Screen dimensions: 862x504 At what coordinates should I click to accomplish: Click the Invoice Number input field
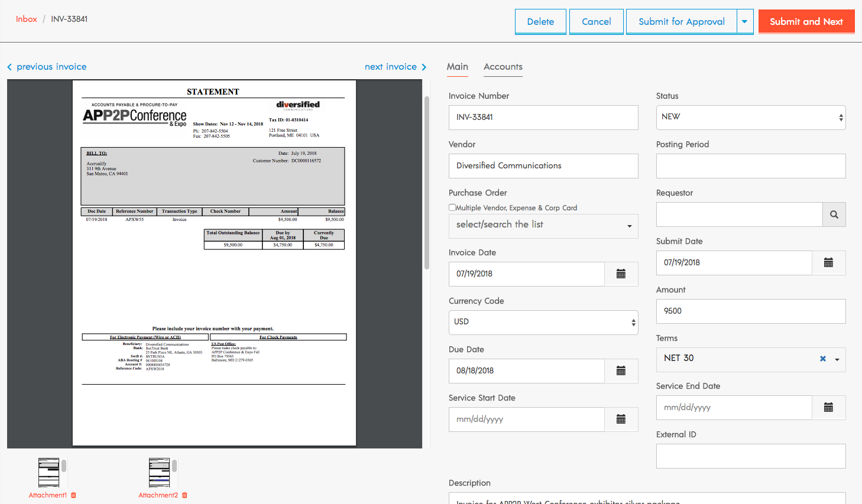pyautogui.click(x=543, y=118)
